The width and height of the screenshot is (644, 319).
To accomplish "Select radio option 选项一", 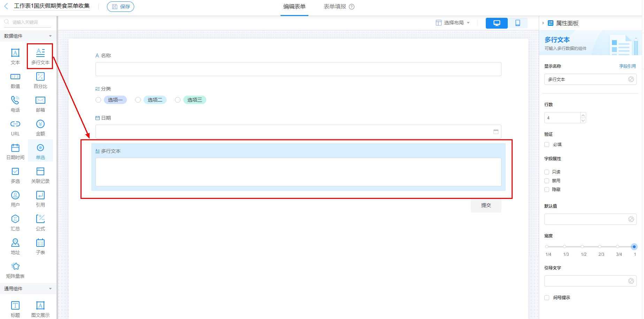I will pyautogui.click(x=98, y=100).
